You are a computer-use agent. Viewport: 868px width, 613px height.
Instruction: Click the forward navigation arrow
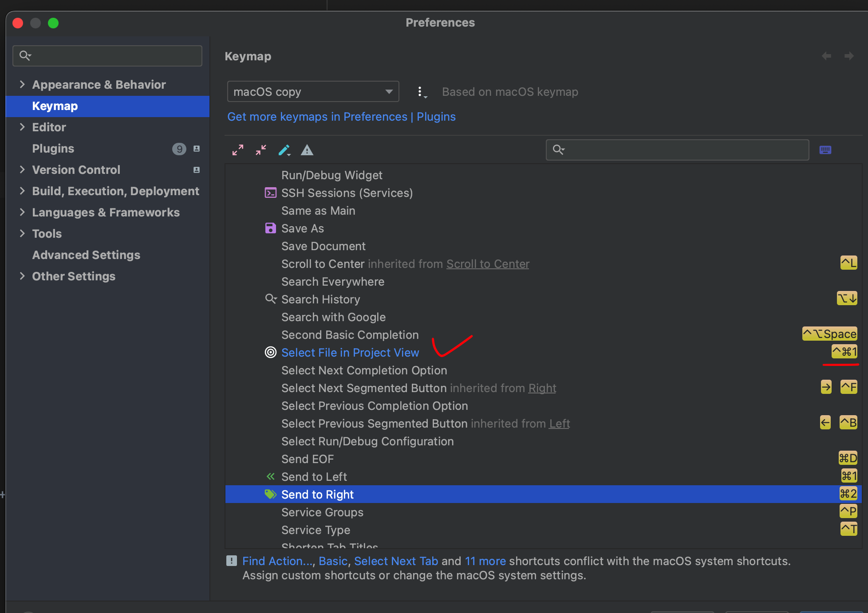[849, 56]
